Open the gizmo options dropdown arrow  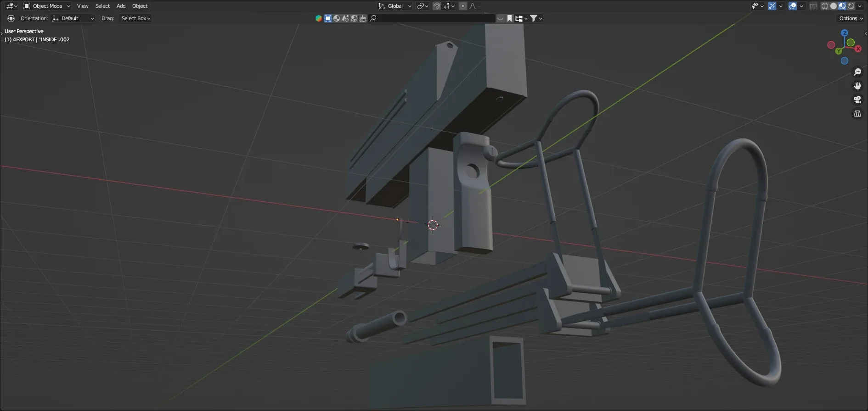(781, 6)
